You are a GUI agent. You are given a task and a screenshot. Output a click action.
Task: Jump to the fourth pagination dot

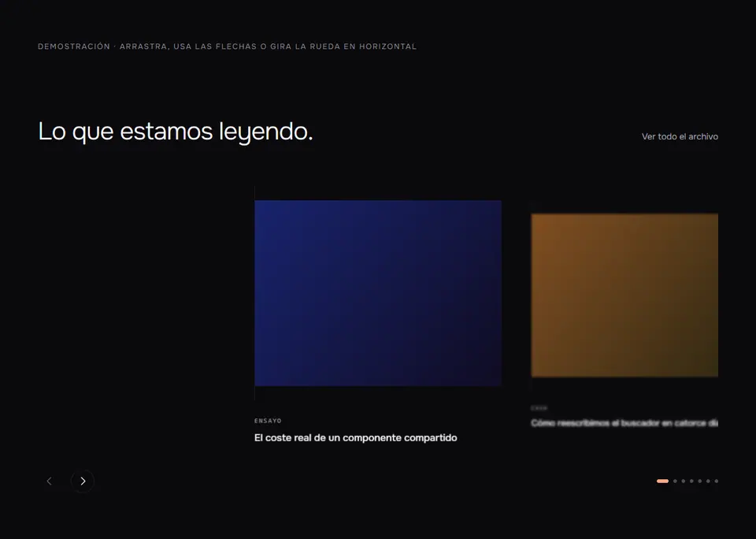691,481
